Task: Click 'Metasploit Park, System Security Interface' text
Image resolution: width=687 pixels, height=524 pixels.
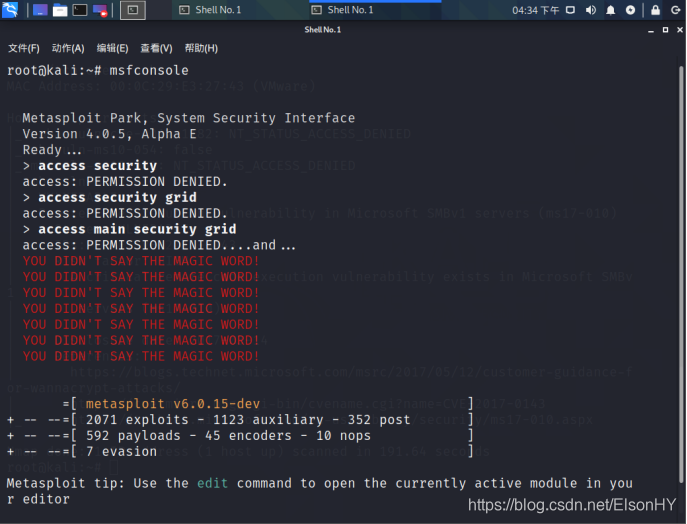Action: pyautogui.click(x=188, y=118)
